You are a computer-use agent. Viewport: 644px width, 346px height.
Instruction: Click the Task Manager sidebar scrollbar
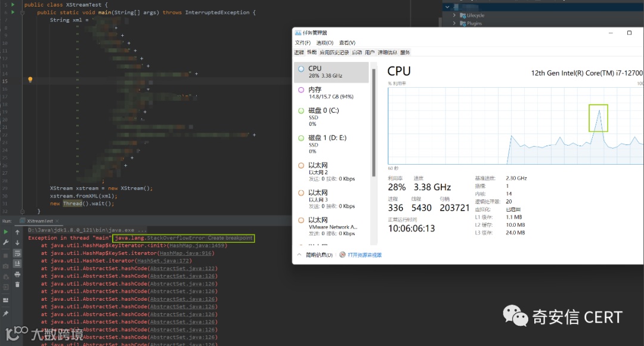click(374, 122)
